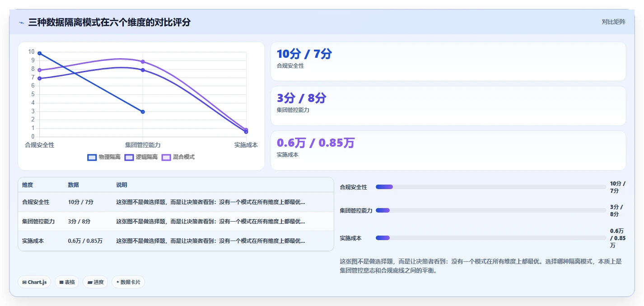Click the 合规安全性 progress bar
The width and height of the screenshot is (644, 306).
491,187
